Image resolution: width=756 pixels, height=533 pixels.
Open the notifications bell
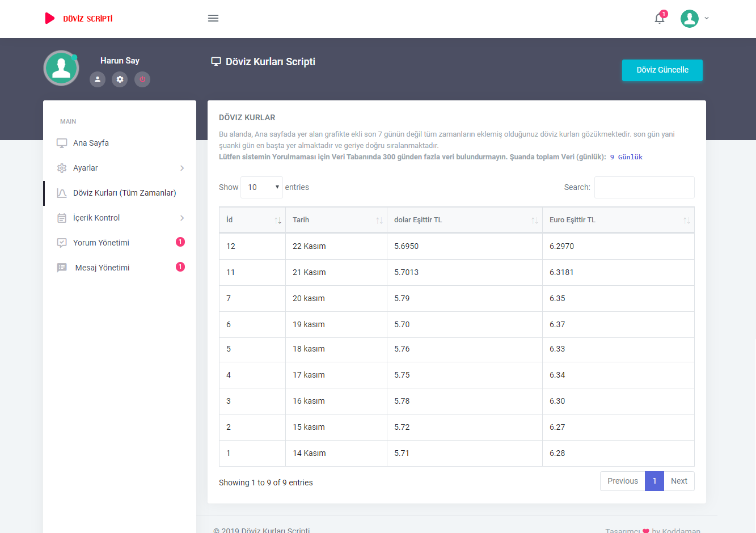(x=660, y=18)
